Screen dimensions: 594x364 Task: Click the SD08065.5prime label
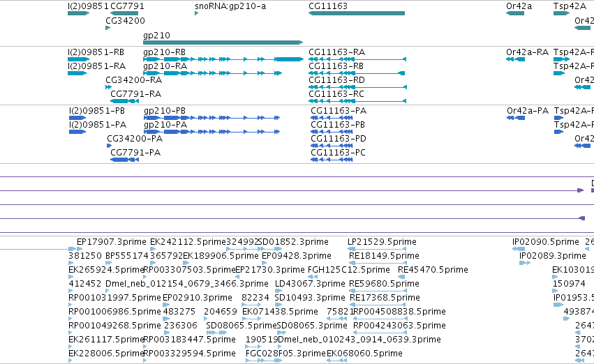[x=242, y=326]
